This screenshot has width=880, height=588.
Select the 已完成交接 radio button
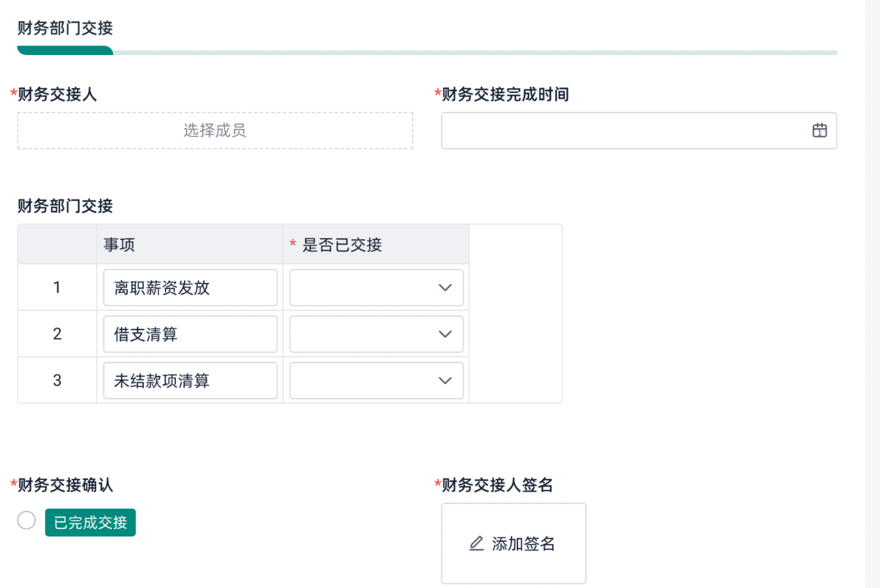click(26, 521)
